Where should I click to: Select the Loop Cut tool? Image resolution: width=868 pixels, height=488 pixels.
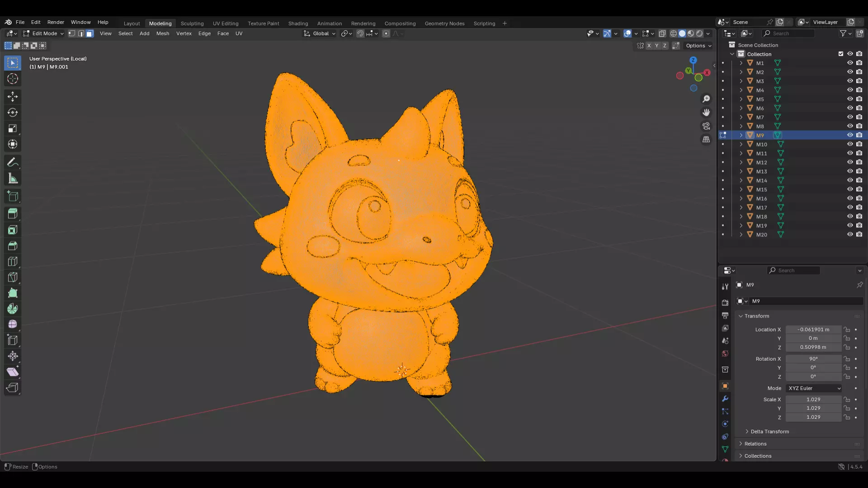pyautogui.click(x=13, y=262)
